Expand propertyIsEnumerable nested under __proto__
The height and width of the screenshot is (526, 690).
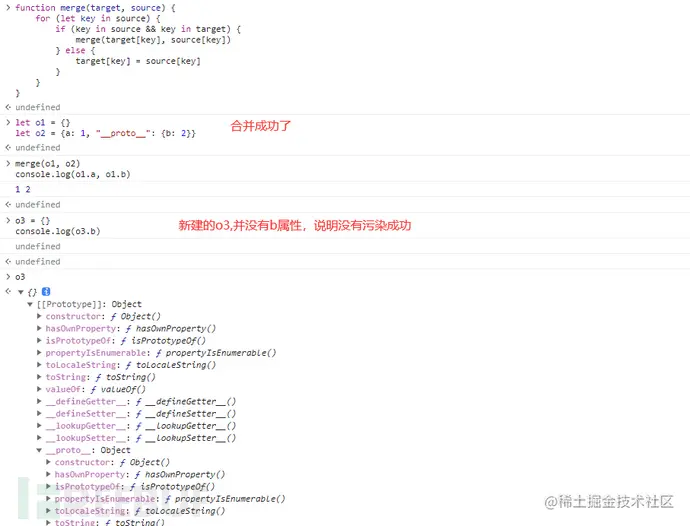(48, 499)
